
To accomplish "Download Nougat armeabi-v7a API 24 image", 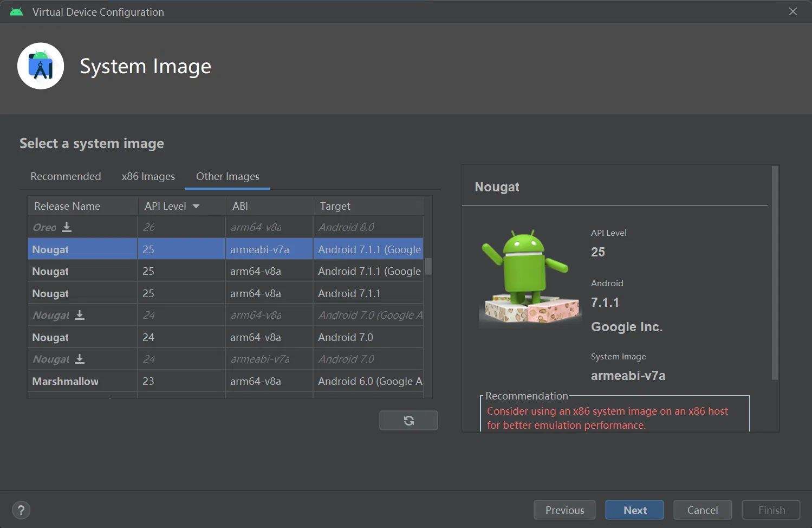I will click(80, 359).
